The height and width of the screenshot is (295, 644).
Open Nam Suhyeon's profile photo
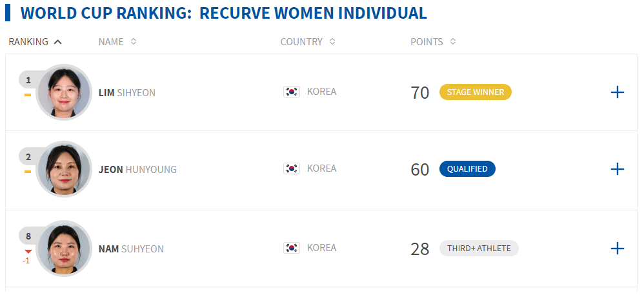(x=64, y=249)
